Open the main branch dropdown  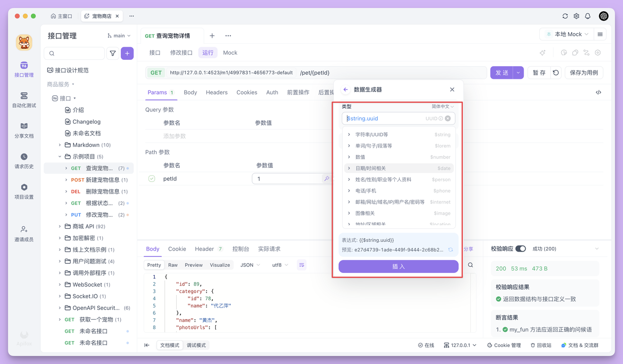pos(119,36)
